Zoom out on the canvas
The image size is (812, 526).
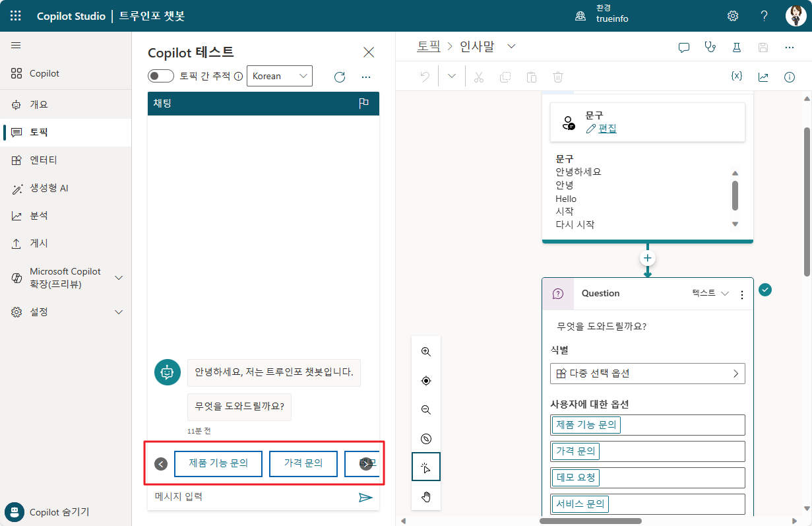(x=426, y=410)
